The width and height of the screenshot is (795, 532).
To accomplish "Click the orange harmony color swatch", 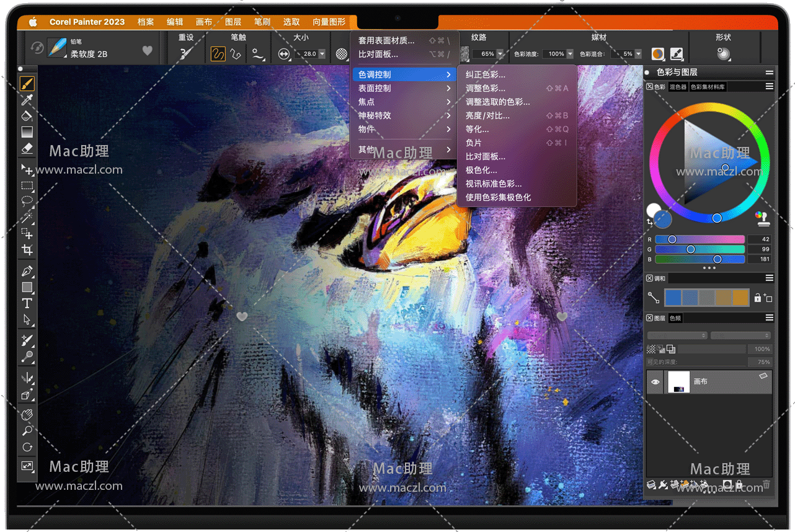I will click(x=740, y=298).
